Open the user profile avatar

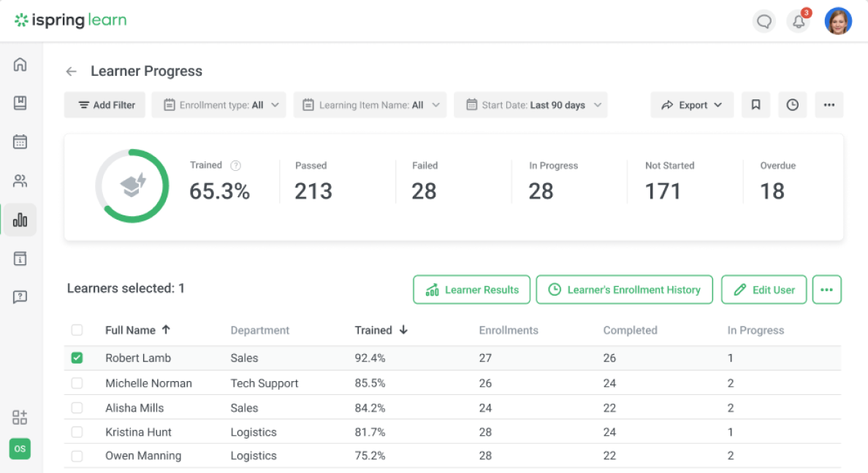(x=838, y=22)
